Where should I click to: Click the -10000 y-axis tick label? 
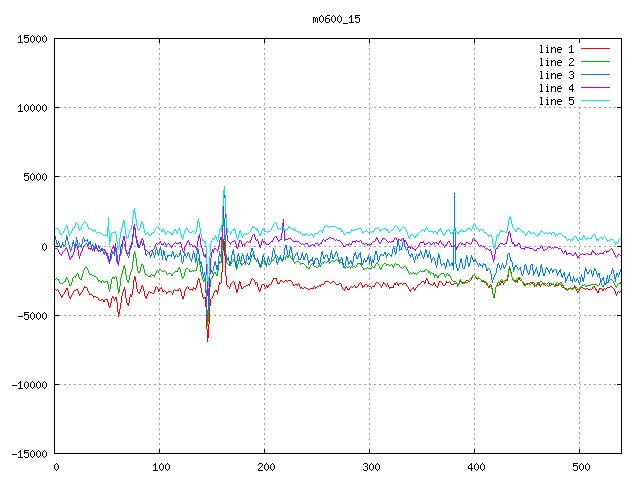pos(28,385)
